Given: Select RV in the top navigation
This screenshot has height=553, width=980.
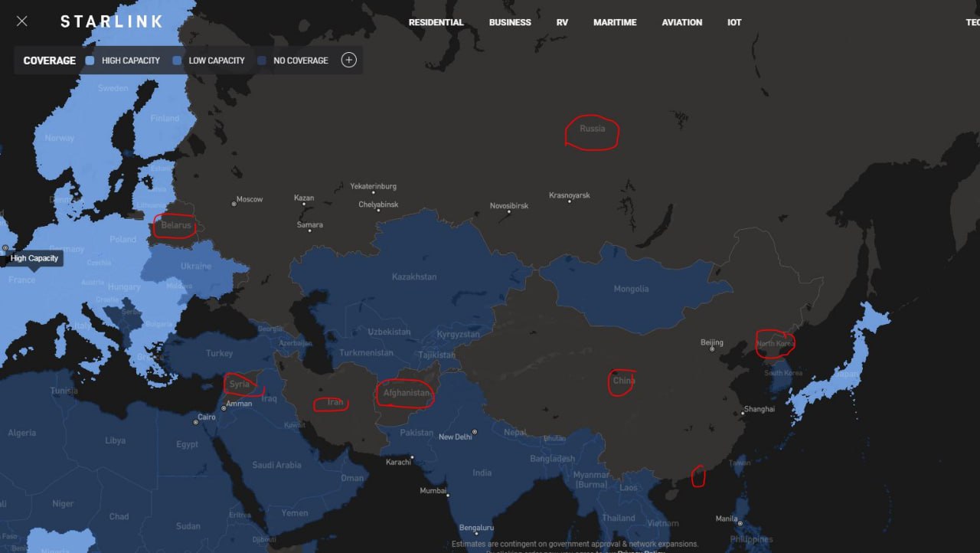Looking at the screenshot, I should 562,22.
